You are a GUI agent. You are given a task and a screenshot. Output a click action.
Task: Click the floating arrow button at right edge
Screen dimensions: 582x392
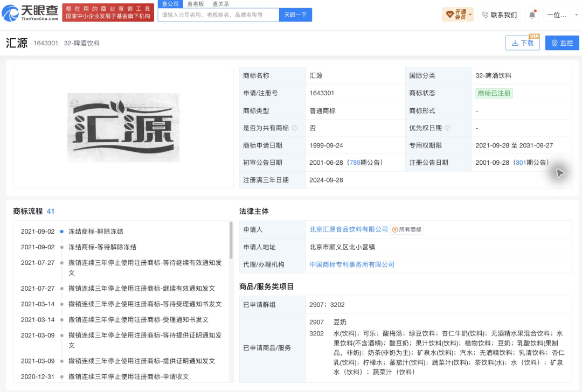[x=560, y=173]
